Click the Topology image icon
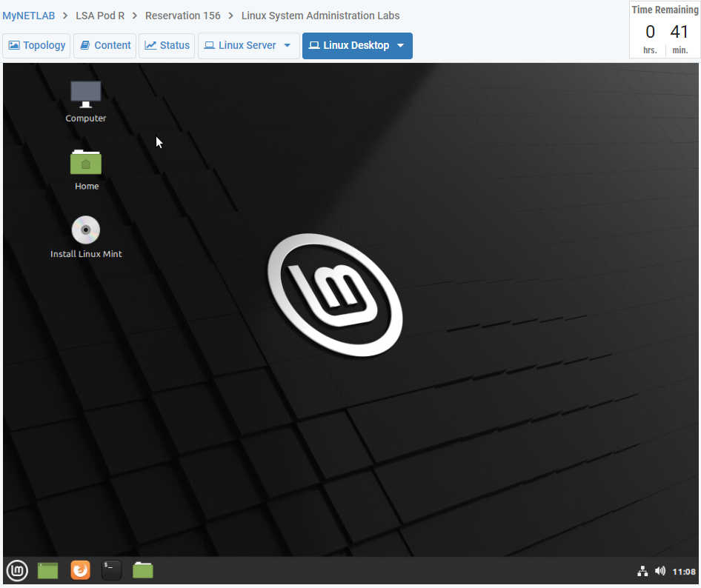Image resolution: width=701 pixels, height=588 pixels. tap(14, 45)
